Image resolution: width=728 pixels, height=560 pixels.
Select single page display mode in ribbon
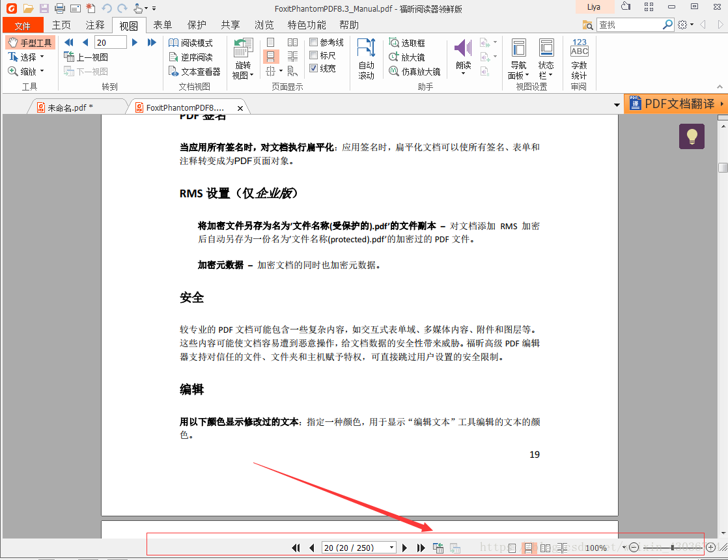(x=271, y=43)
